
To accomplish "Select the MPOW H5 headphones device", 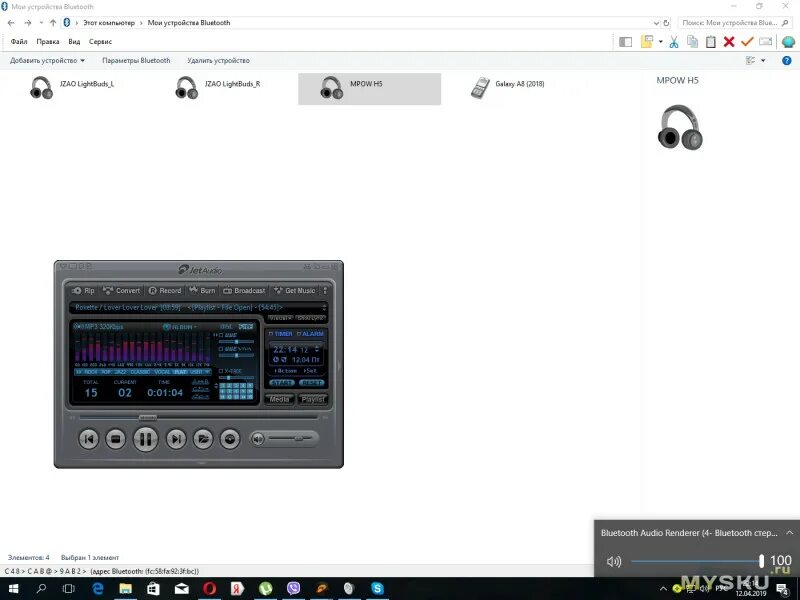I will 369,89.
